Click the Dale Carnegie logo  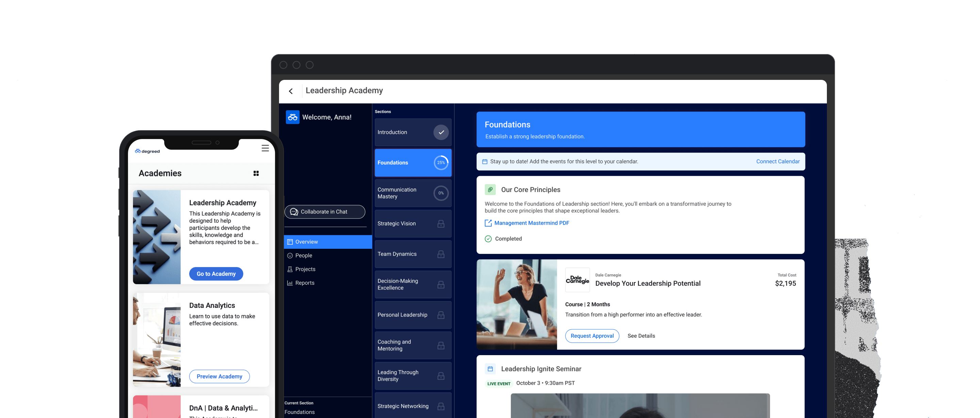pyautogui.click(x=577, y=280)
